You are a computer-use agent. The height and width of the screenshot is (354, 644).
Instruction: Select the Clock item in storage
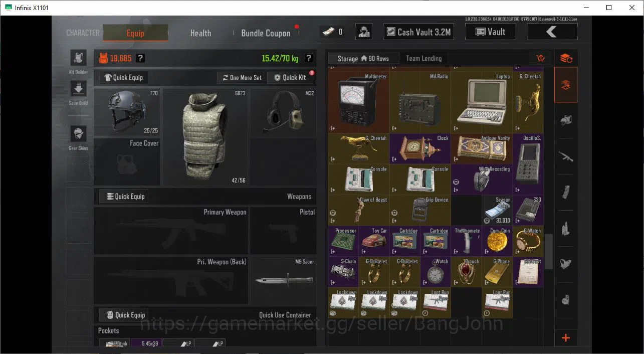tap(420, 148)
